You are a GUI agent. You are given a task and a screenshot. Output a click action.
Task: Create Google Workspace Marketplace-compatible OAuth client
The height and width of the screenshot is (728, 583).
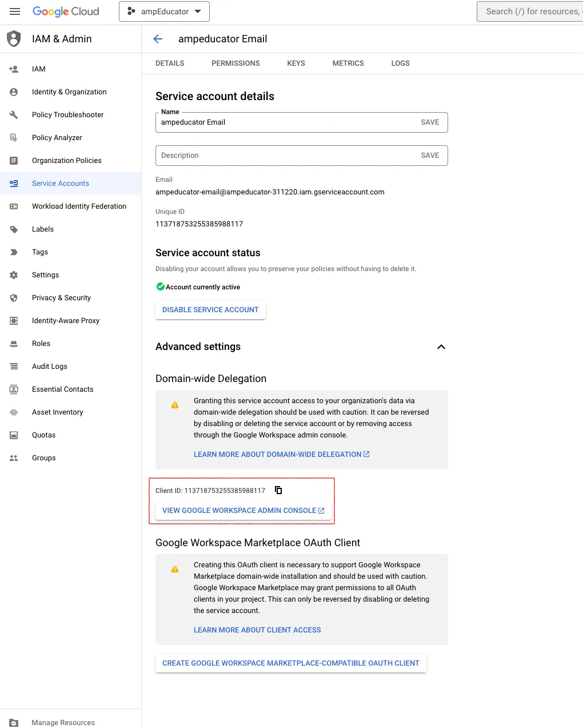click(291, 663)
